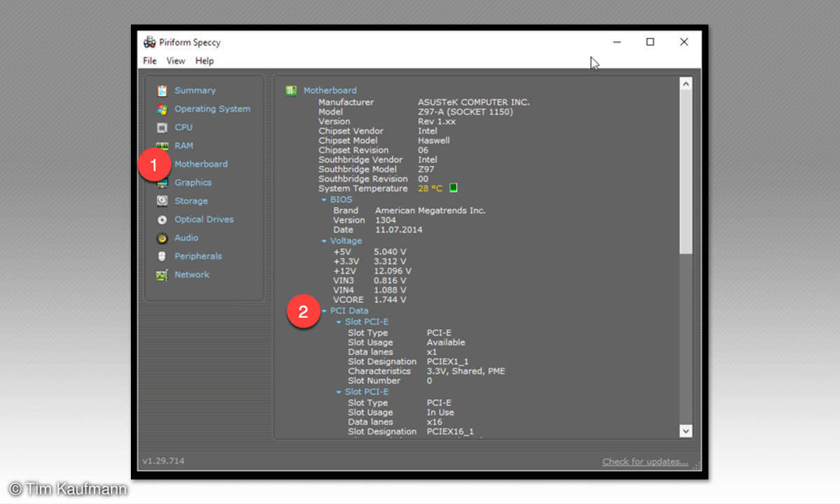
Task: Collapse the PCI Data section
Action: [324, 311]
